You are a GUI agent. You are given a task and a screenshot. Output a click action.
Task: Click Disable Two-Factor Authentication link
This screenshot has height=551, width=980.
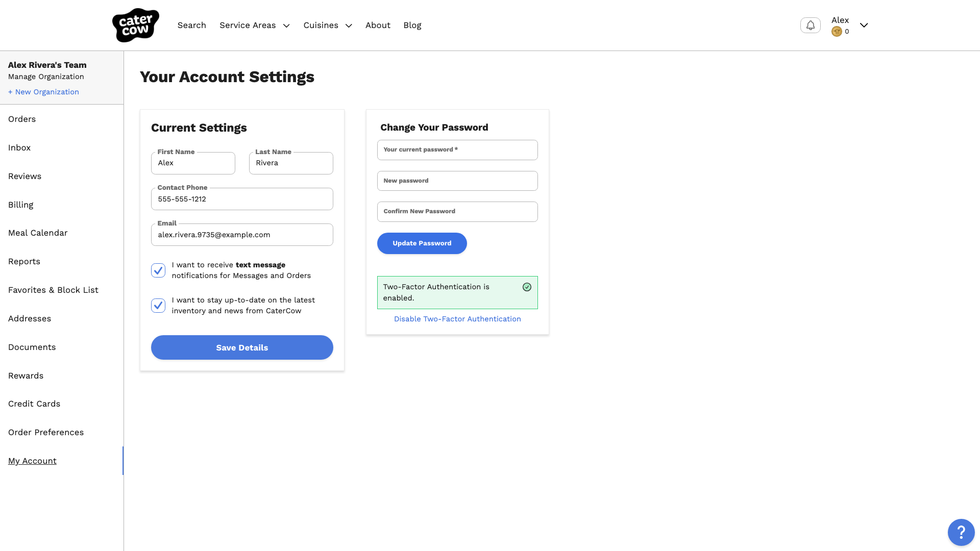click(x=457, y=319)
